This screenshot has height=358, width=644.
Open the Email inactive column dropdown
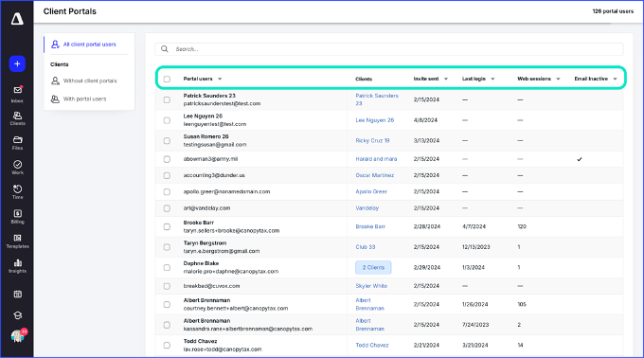point(616,79)
